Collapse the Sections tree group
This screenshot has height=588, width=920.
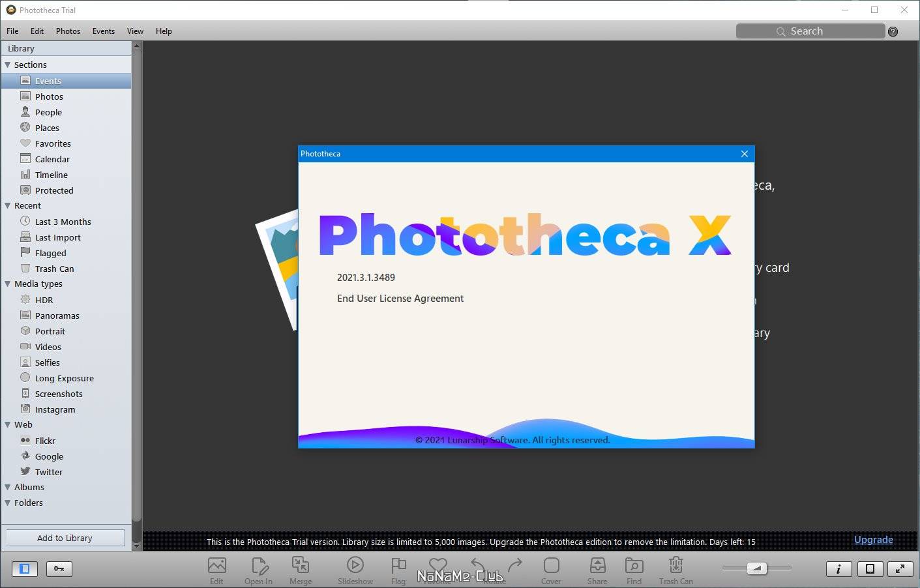click(8, 65)
